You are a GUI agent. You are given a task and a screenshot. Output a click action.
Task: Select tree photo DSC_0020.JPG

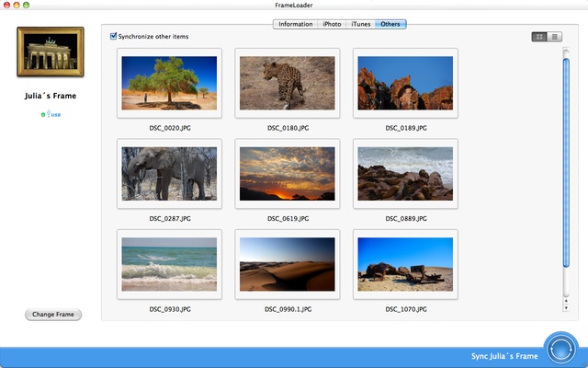169,83
